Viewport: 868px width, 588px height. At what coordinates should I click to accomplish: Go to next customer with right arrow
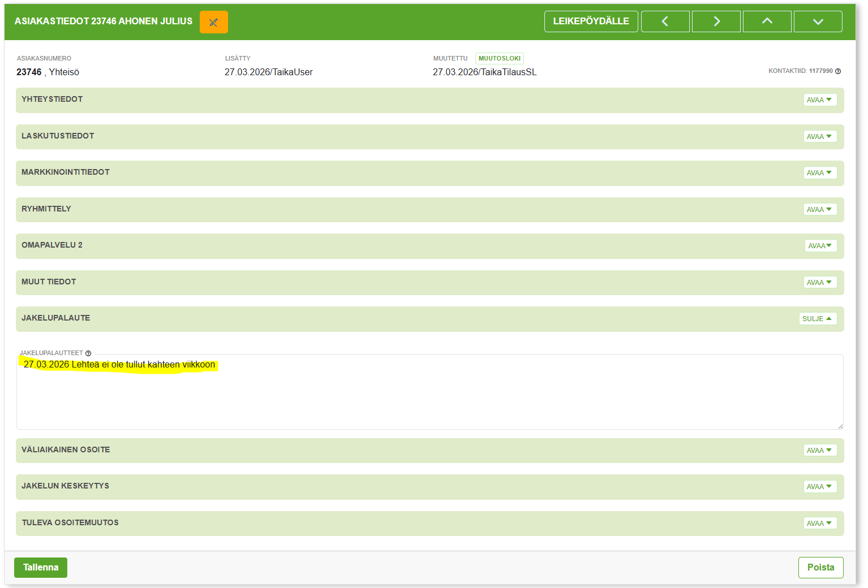pyautogui.click(x=716, y=21)
